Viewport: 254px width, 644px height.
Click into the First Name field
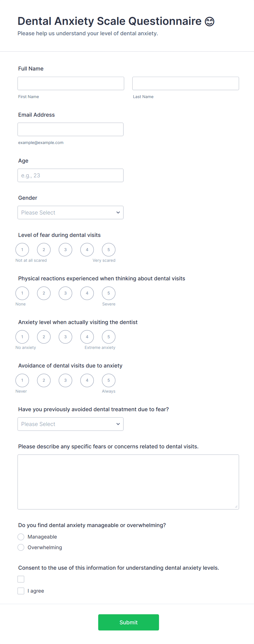coord(71,83)
